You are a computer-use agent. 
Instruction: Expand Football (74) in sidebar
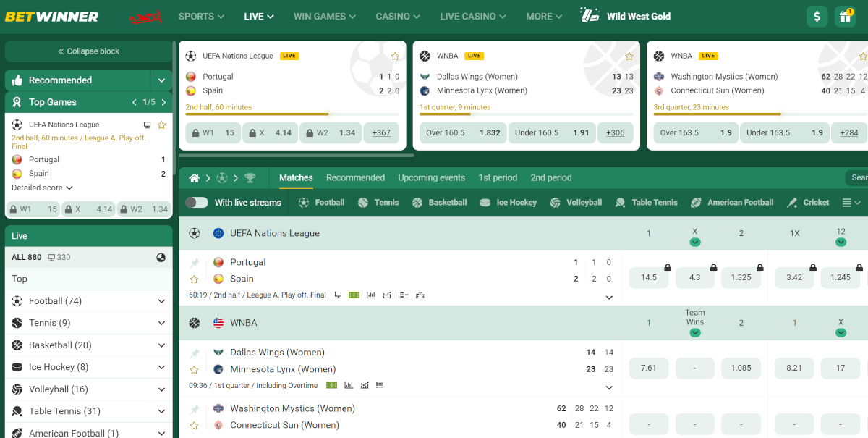161,301
